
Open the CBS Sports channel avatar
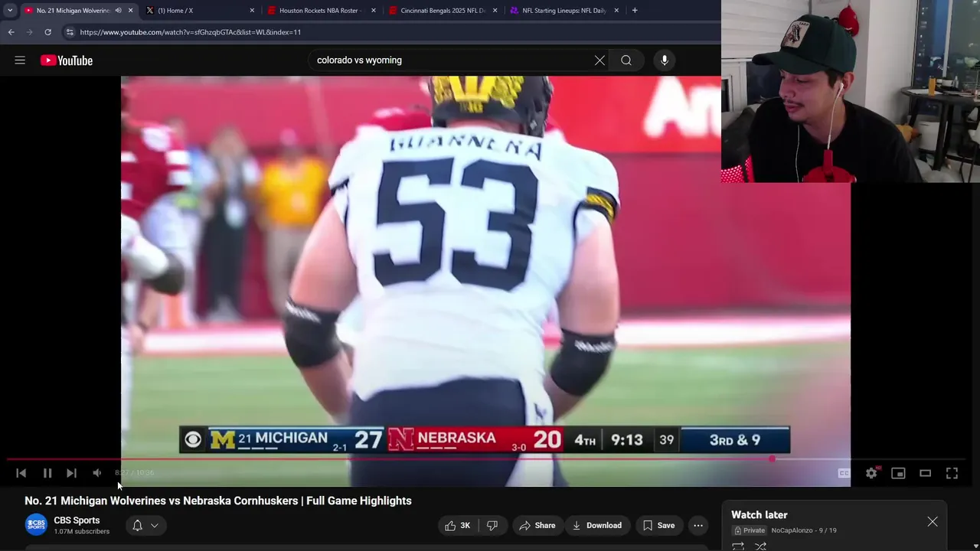pyautogui.click(x=35, y=525)
